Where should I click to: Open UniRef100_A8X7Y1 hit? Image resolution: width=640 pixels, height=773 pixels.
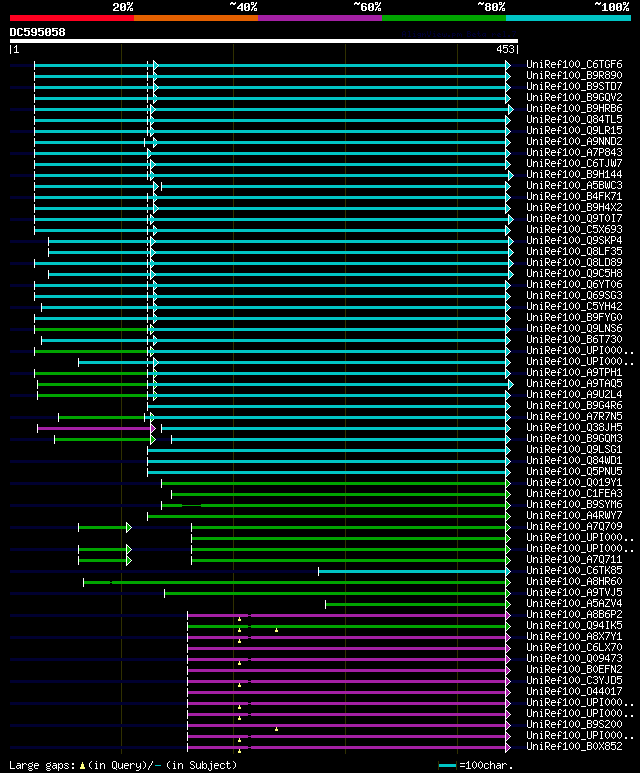(x=574, y=636)
